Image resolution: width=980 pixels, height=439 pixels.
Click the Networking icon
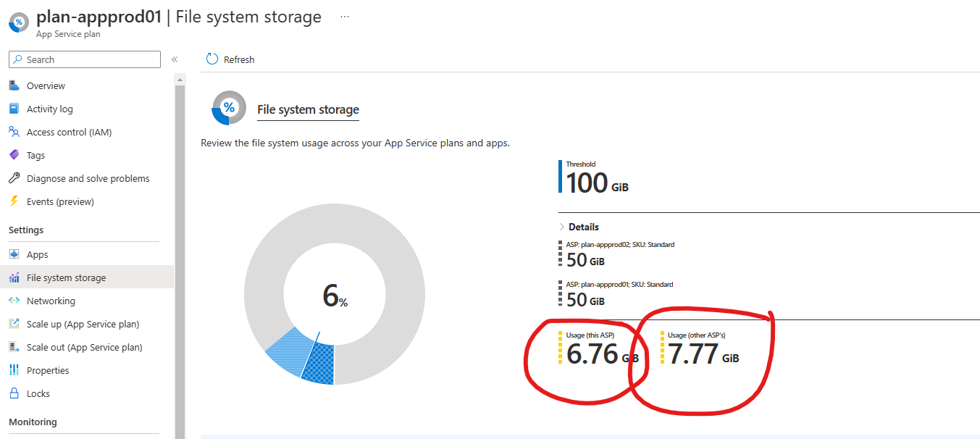(x=14, y=301)
